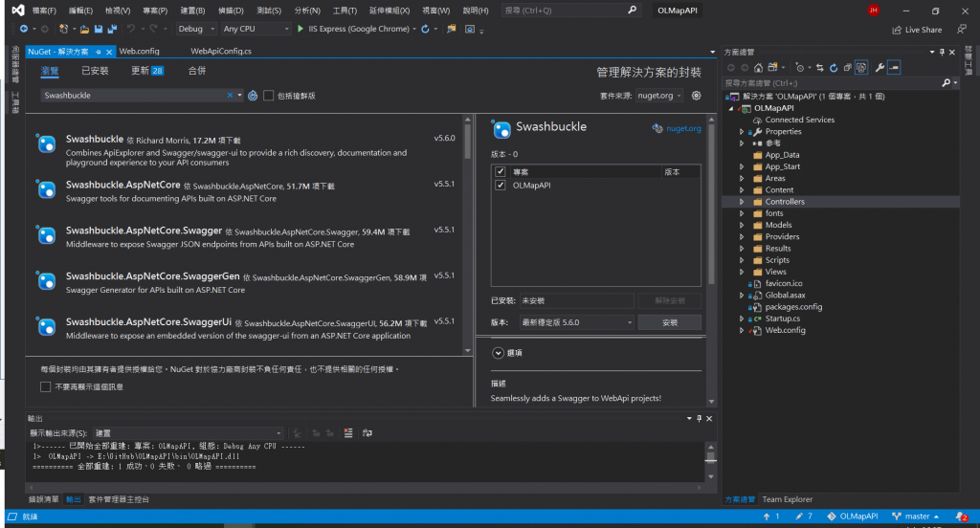Viewport: 980px width, 528px height.
Task: Click the save all toolbar icon
Action: coord(113,29)
